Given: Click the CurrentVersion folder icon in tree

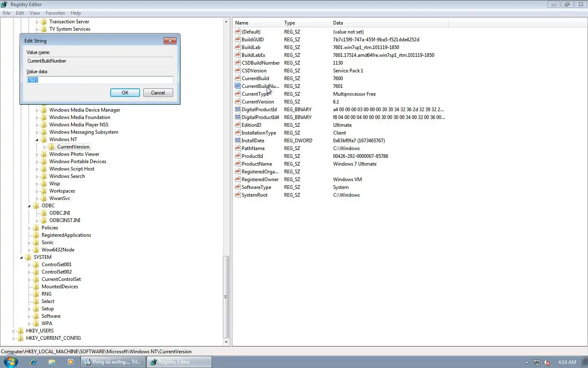Looking at the screenshot, I should [52, 147].
